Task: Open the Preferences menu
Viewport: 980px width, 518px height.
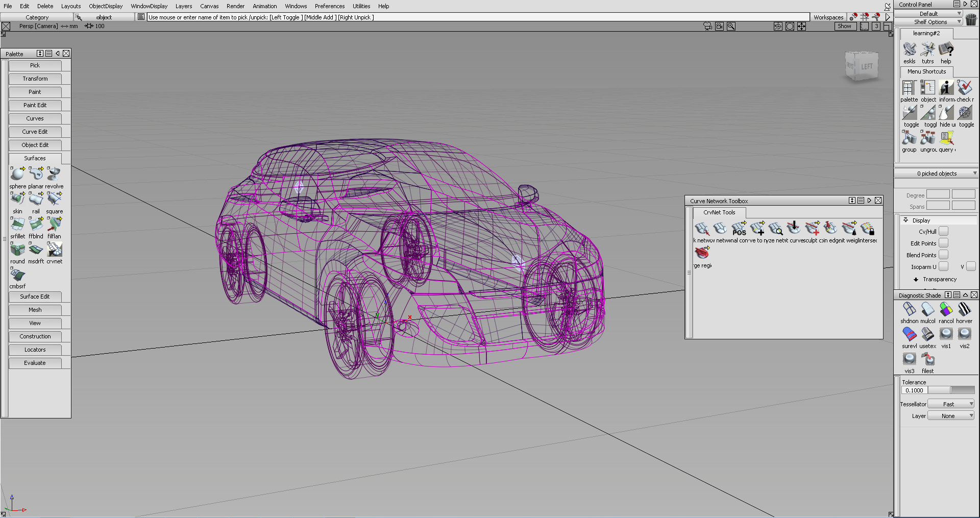Action: coord(330,6)
